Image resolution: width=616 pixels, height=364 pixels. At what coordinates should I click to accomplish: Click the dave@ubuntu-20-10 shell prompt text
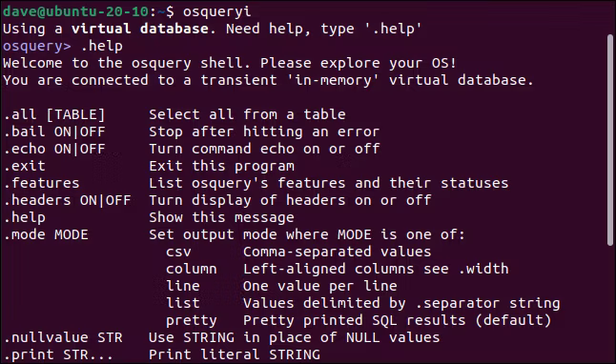click(76, 11)
